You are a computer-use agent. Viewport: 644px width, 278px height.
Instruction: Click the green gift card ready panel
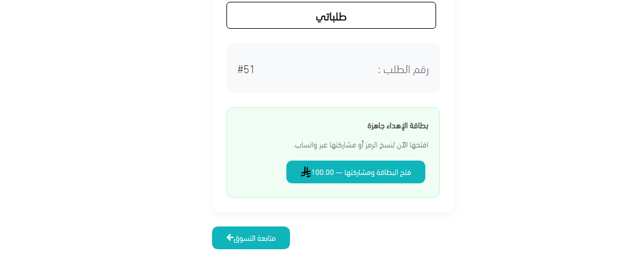point(333,152)
